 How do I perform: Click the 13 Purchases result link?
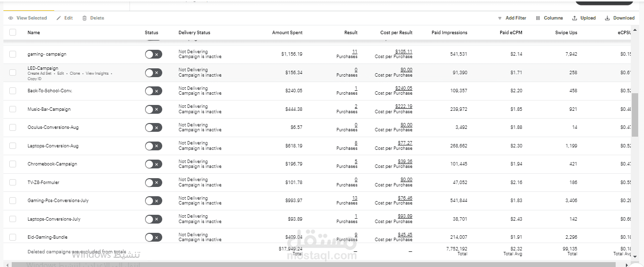355,198
